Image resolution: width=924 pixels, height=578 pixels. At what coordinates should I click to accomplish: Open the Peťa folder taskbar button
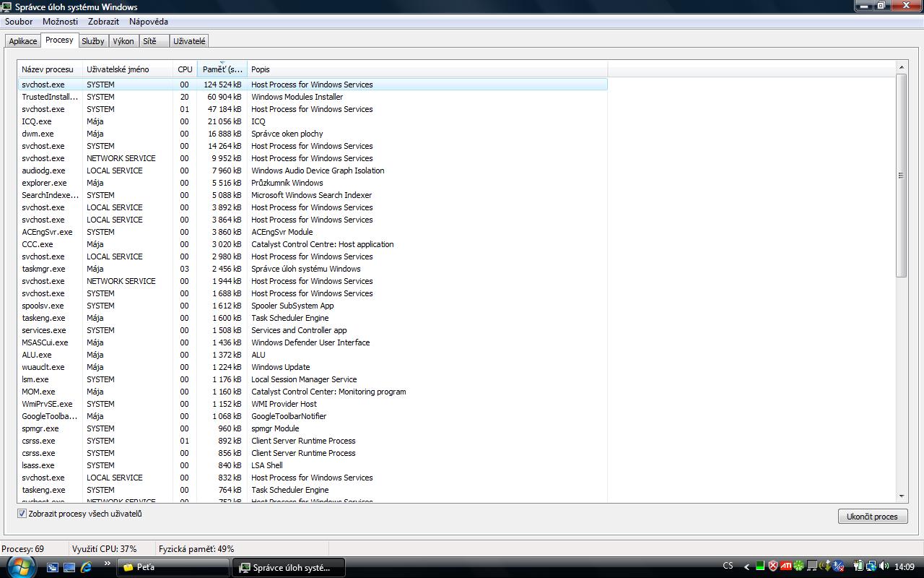tap(173, 567)
